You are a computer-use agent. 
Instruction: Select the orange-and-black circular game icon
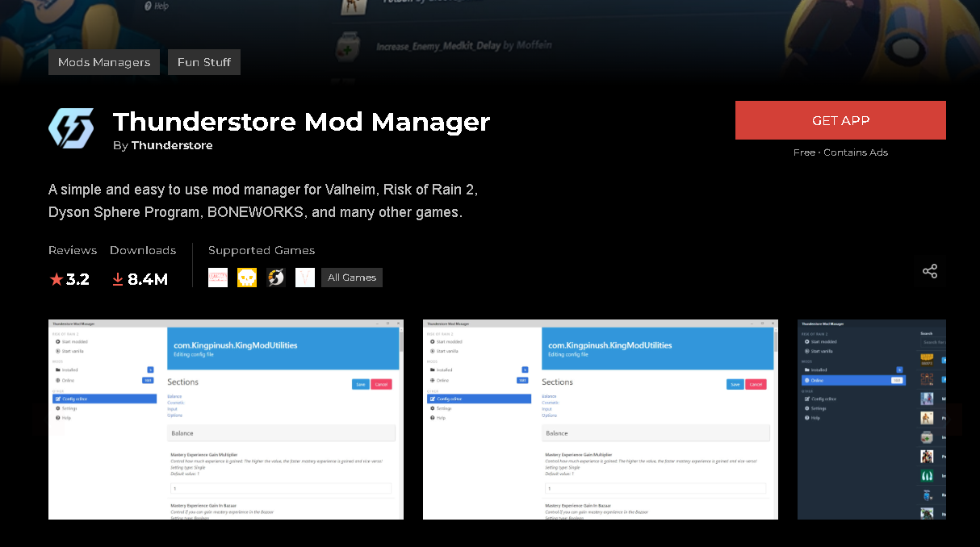pyautogui.click(x=276, y=278)
